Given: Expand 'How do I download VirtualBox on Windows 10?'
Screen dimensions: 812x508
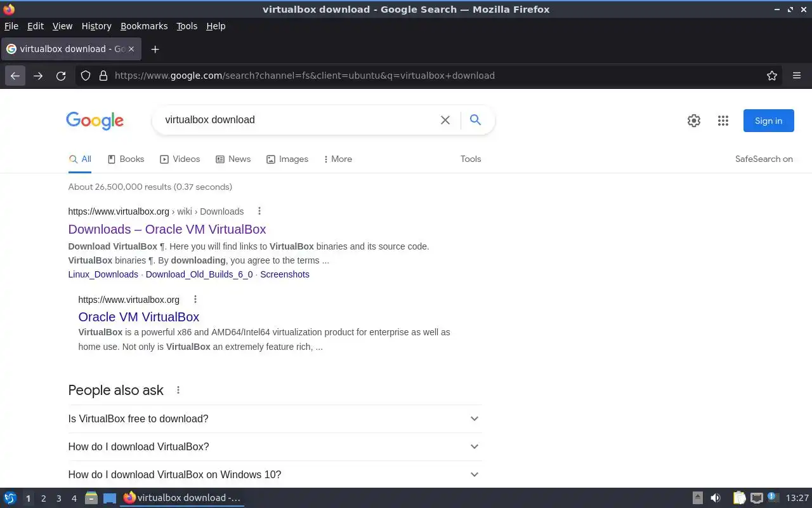Looking at the screenshot, I should (x=275, y=474).
